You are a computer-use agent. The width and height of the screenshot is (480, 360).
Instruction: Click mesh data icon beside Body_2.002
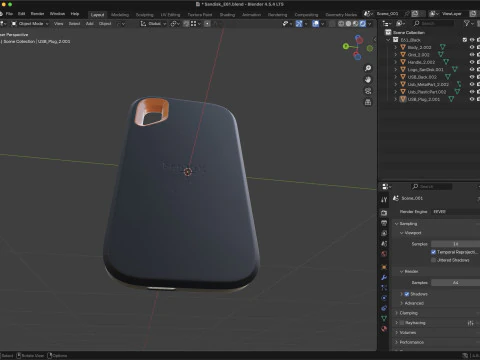pyautogui.click(x=443, y=47)
